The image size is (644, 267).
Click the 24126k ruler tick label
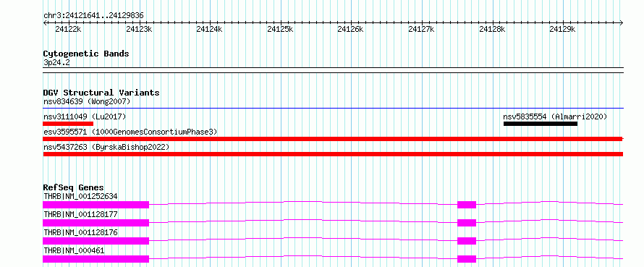(x=350, y=29)
